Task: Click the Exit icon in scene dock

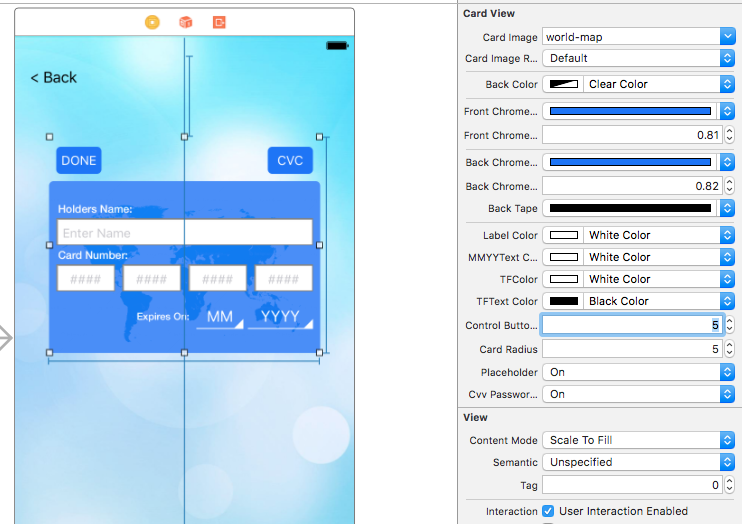Action: (x=219, y=22)
